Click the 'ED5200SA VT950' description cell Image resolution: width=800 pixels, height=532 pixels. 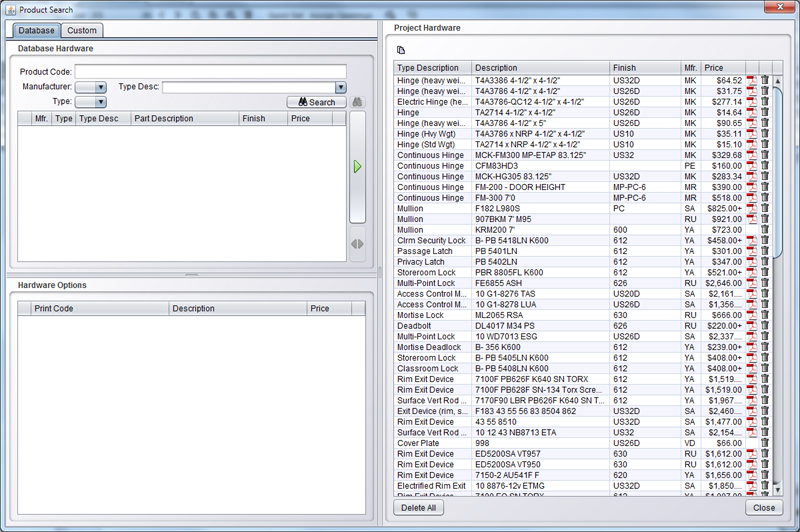coord(540,465)
